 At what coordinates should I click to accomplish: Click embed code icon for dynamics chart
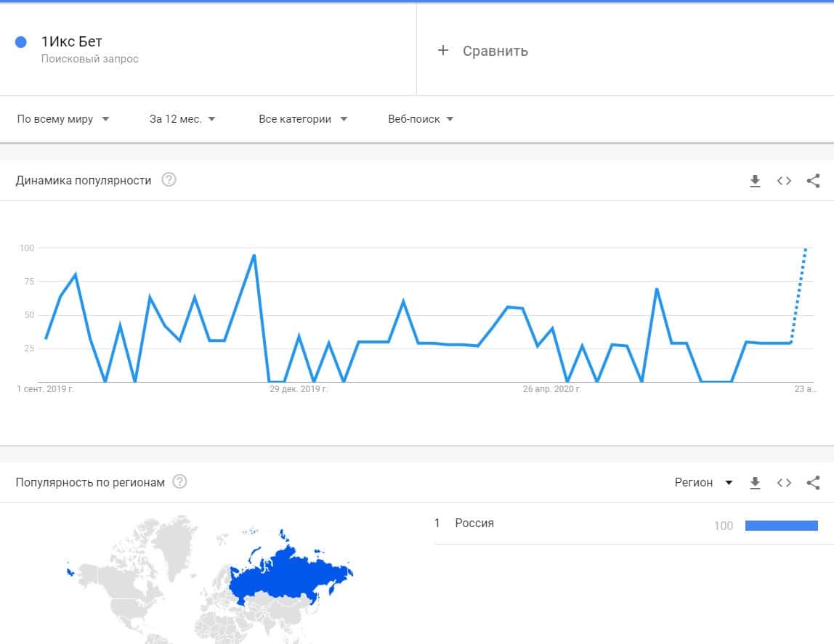point(784,181)
